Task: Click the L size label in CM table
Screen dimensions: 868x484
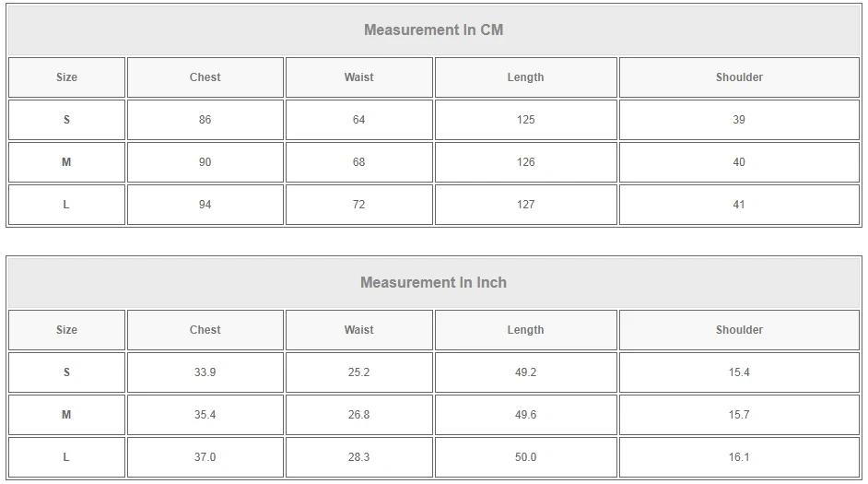Action: click(66, 205)
